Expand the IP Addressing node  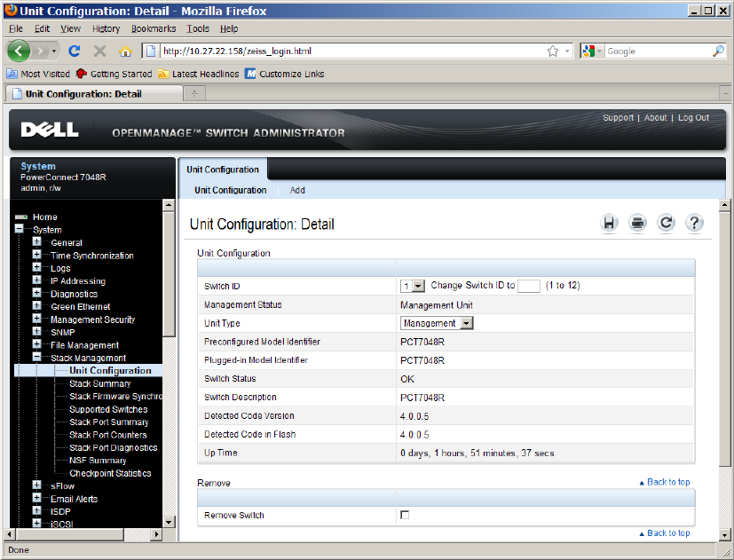[x=36, y=280]
